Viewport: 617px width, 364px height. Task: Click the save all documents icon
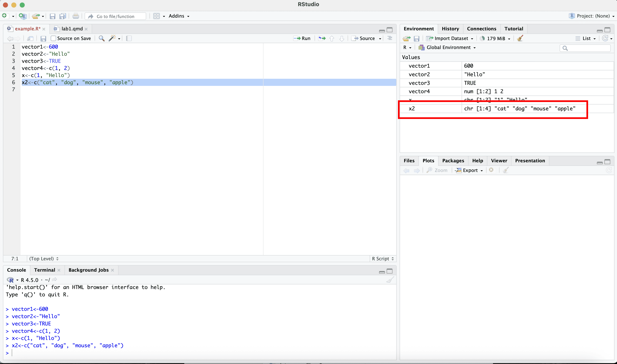coord(63,16)
